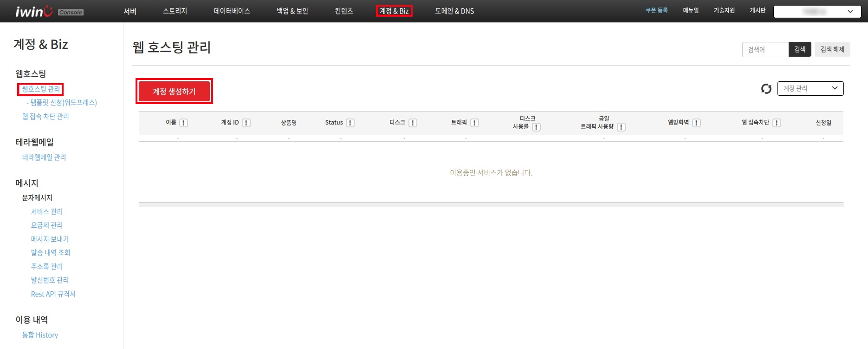This screenshot has height=349, width=868.
Task: Open 발송 내역 조회 sidebar link
Action: point(51,253)
